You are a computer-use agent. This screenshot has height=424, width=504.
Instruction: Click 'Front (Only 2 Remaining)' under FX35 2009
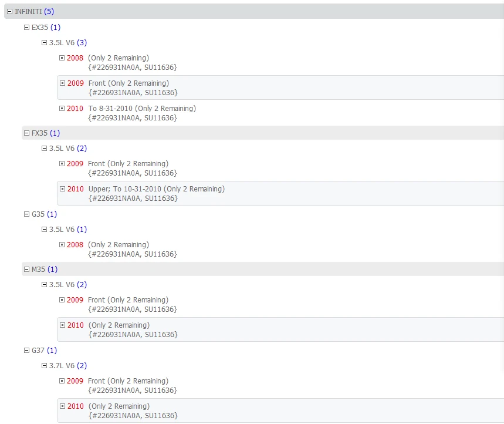(x=128, y=164)
